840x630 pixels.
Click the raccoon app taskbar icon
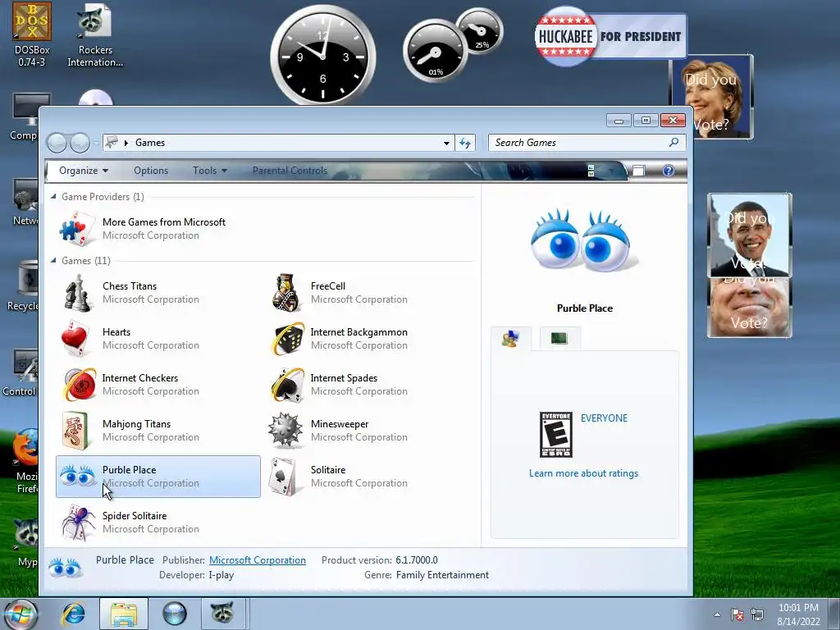coord(222,614)
